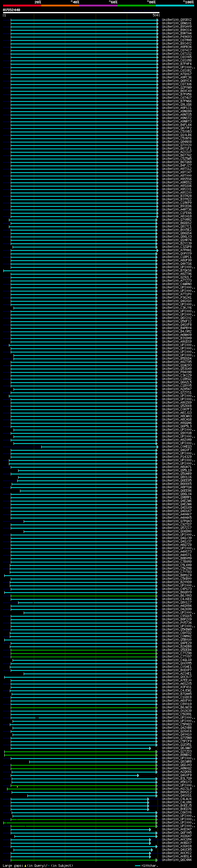Select hit label UniRef100_Q56FI2

(x=176, y=321)
